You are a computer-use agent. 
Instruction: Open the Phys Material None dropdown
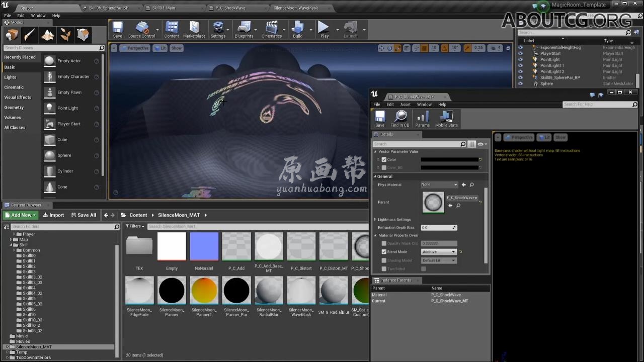439,185
